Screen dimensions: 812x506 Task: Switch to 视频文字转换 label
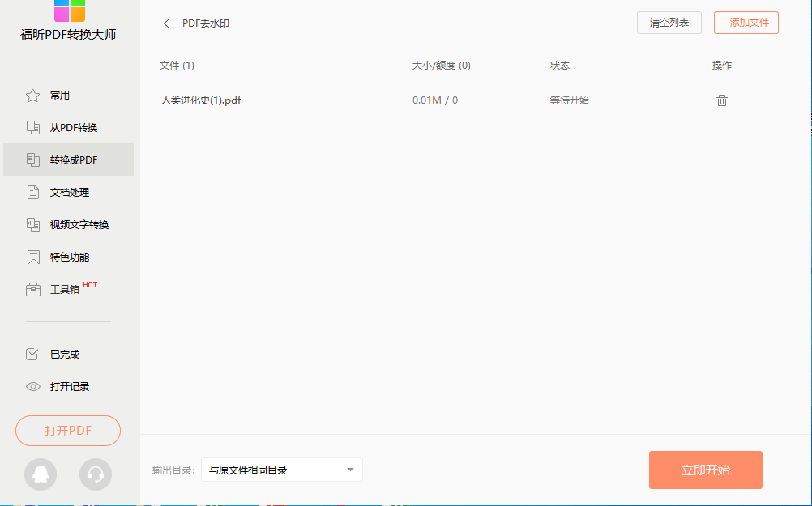[x=79, y=224]
